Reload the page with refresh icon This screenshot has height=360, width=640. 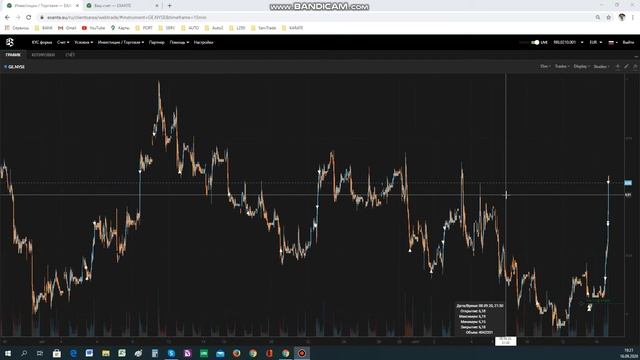(x=29, y=18)
